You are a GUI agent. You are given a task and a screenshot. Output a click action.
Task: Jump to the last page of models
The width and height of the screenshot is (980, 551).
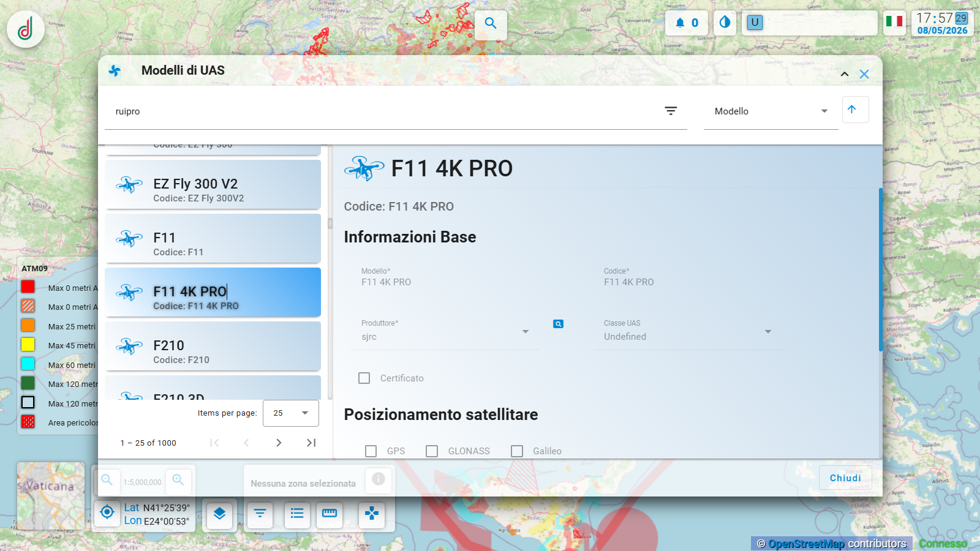311,443
